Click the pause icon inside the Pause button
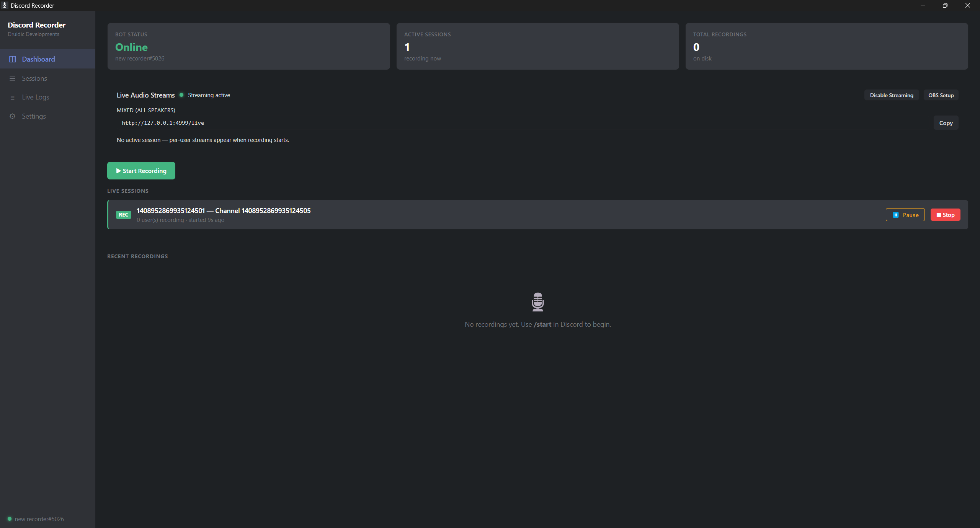Viewport: 980px width, 528px height. point(896,215)
